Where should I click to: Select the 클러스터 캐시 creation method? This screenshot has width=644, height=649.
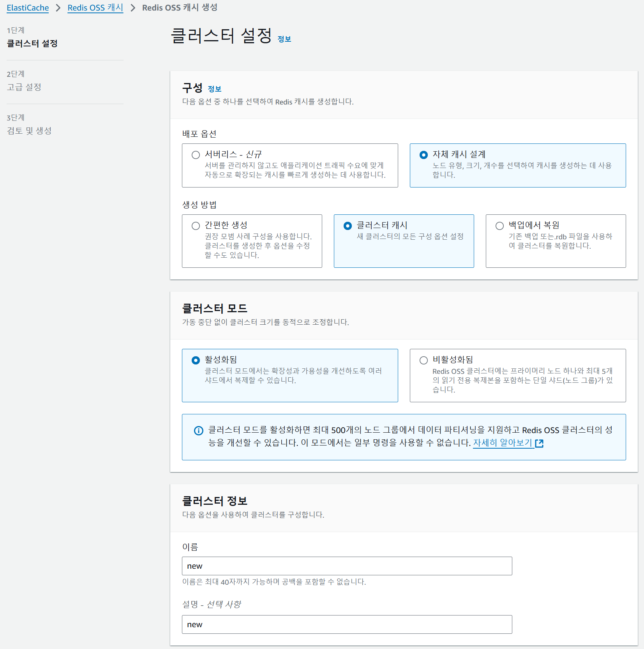coord(348,226)
